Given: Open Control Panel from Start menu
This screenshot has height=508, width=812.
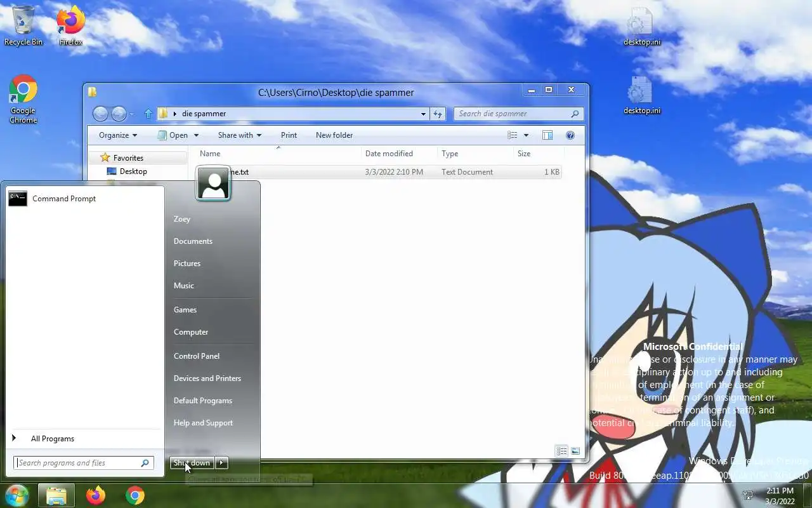Looking at the screenshot, I should tap(197, 356).
